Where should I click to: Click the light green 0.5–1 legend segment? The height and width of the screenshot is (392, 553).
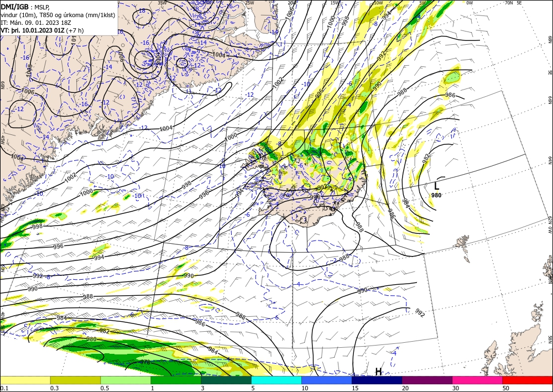[x=126, y=380]
